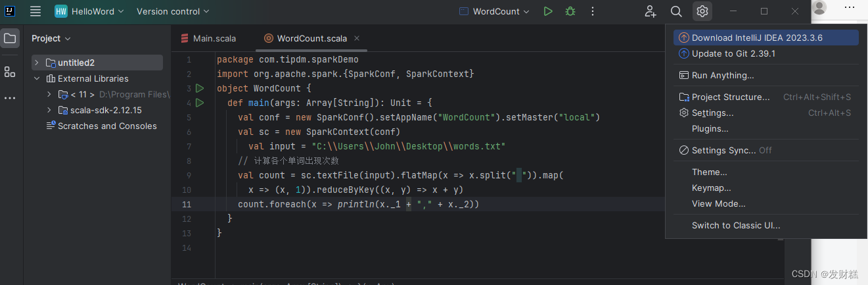The height and width of the screenshot is (285, 868).
Task: Choose Update to Git 2.39.1
Action: pos(766,53)
